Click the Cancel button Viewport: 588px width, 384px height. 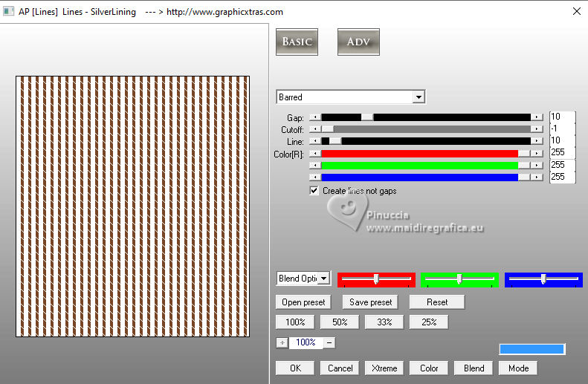(340, 368)
